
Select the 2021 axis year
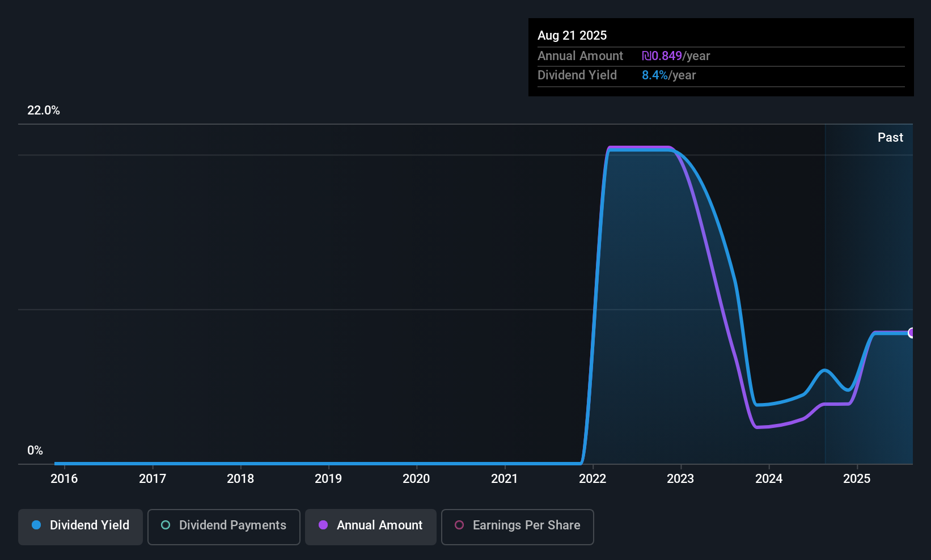[505, 479]
